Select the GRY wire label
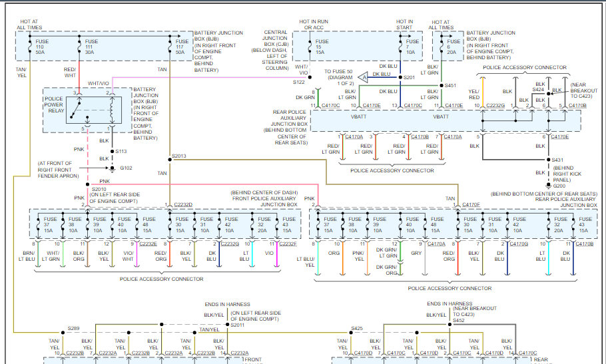 coord(416,254)
